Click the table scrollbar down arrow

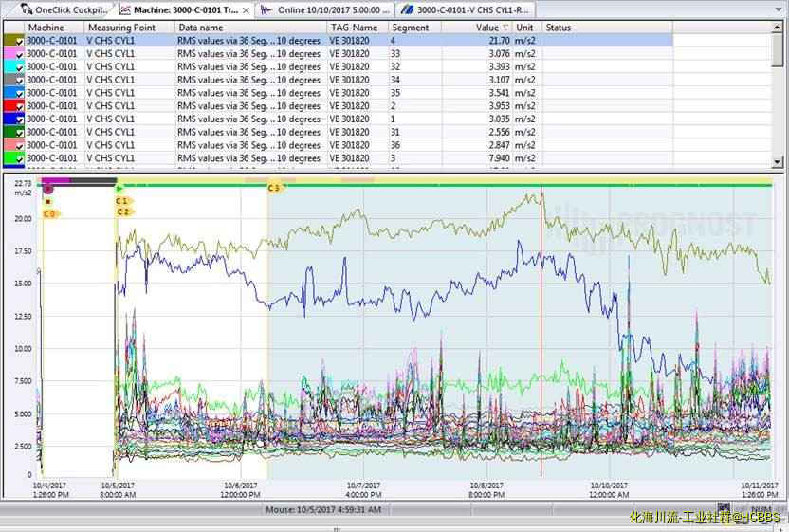point(778,161)
